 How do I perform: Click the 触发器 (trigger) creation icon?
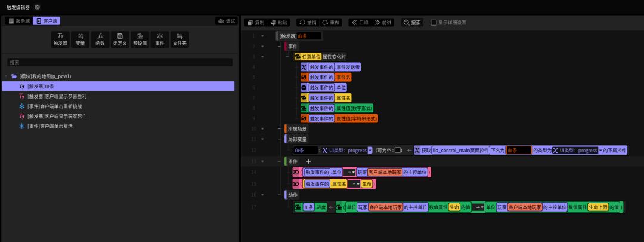pos(61,39)
